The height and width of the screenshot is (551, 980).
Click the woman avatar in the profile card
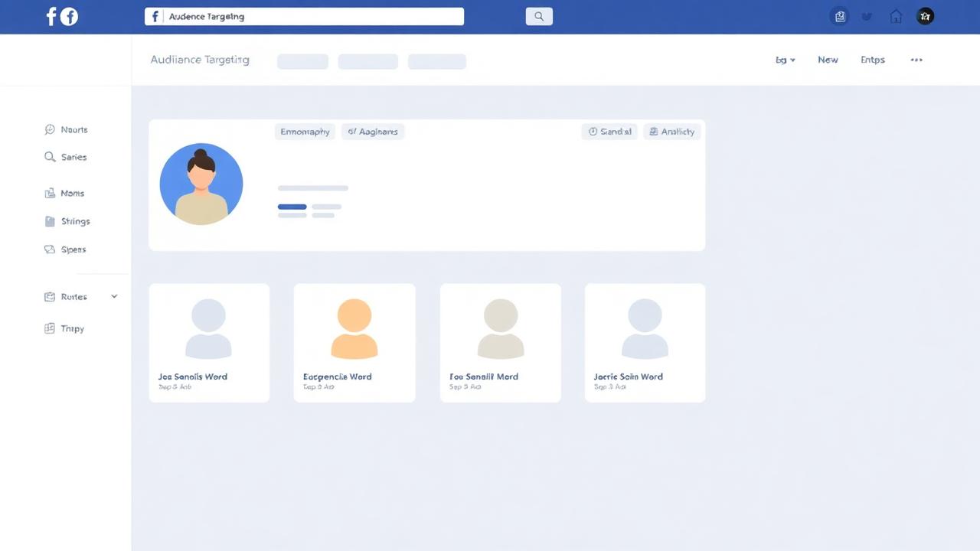[201, 184]
